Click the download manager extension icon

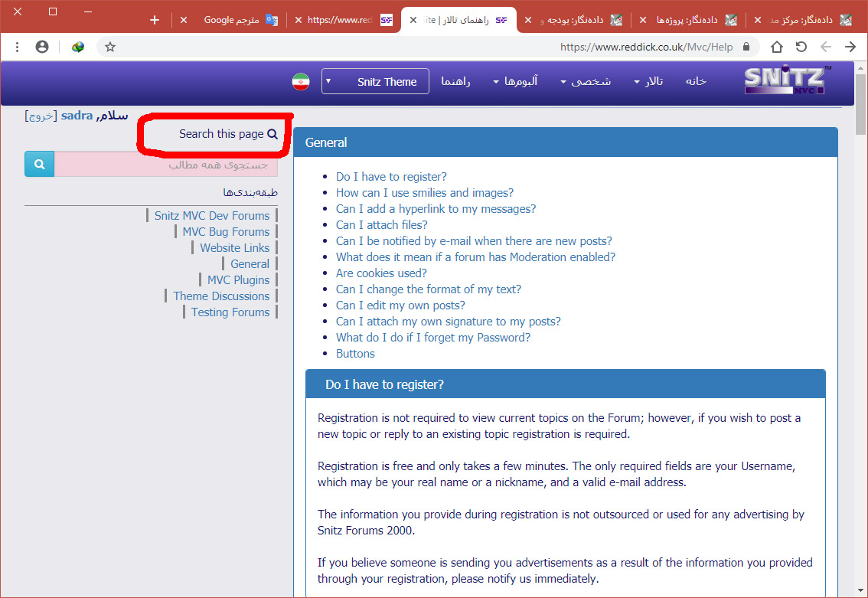click(x=77, y=47)
